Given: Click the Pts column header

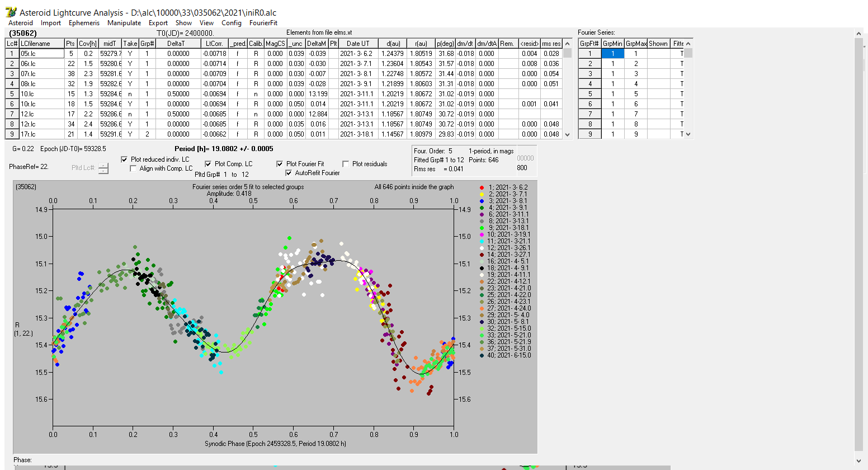Looking at the screenshot, I should click(x=70, y=44).
